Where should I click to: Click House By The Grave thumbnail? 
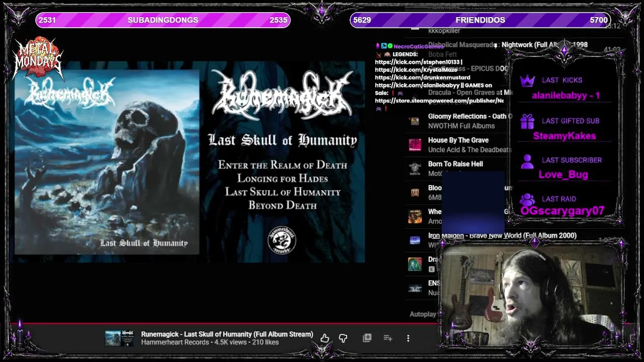pyautogui.click(x=415, y=145)
